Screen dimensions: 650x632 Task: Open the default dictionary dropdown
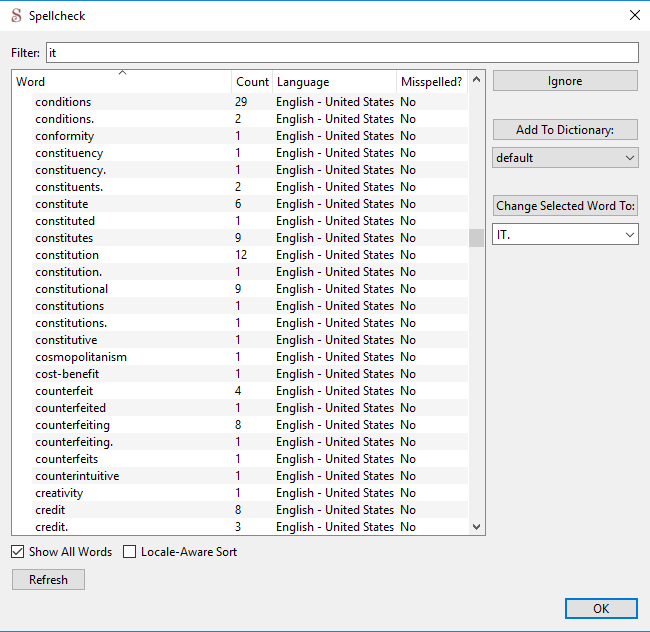pos(629,158)
